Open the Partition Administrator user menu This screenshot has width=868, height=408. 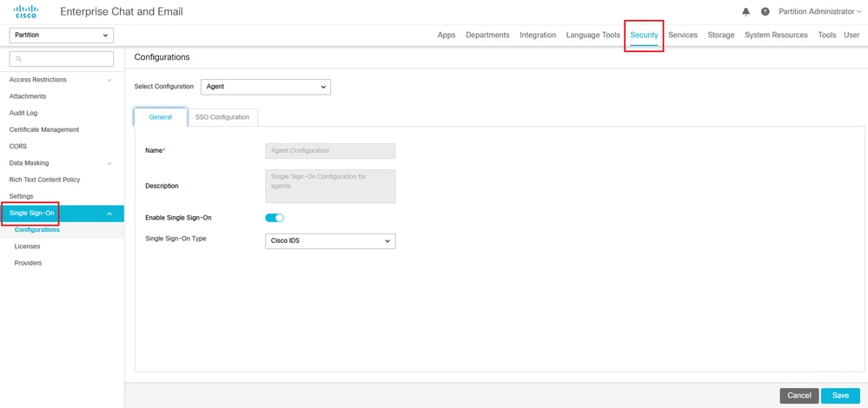tap(820, 11)
